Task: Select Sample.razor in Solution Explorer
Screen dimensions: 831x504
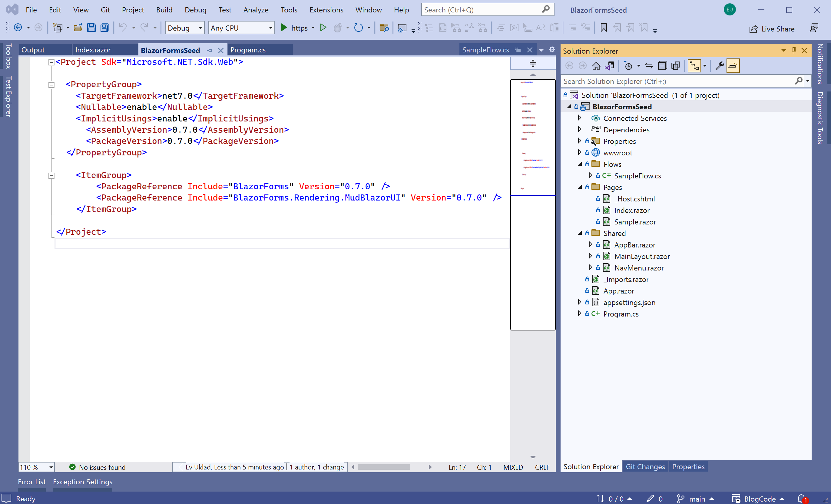Action: (635, 222)
